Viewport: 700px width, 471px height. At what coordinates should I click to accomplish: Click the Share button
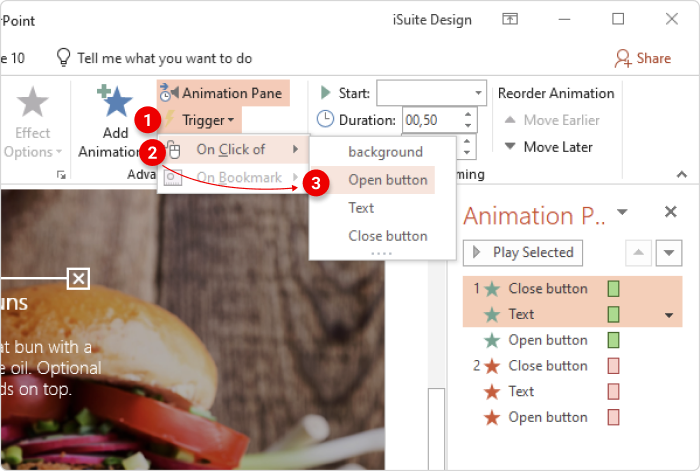click(643, 58)
